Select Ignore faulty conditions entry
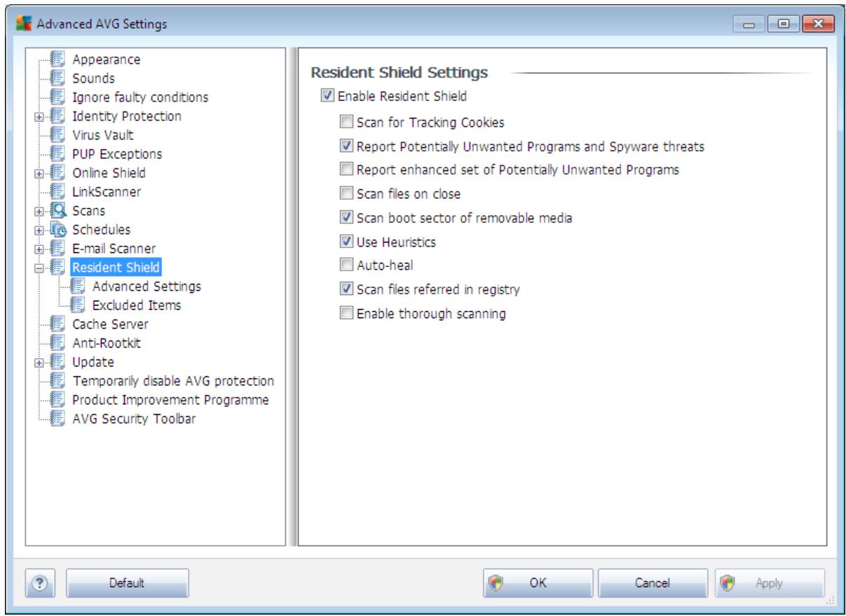 tap(139, 97)
